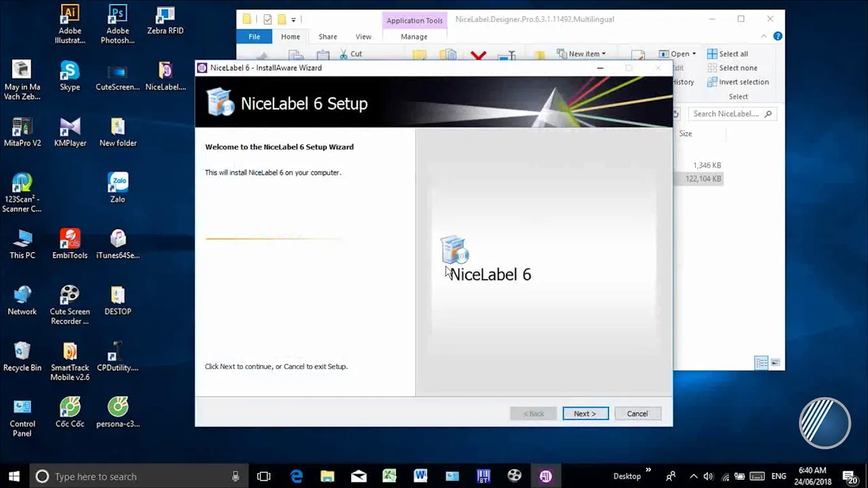Click the Size column header in Explorer
Image resolution: width=868 pixels, height=488 pixels.
[686, 134]
